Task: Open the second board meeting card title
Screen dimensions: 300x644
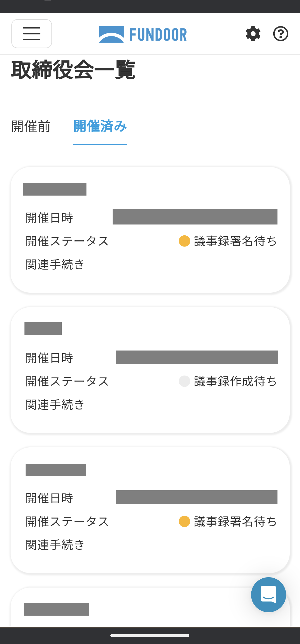Action: click(43, 329)
